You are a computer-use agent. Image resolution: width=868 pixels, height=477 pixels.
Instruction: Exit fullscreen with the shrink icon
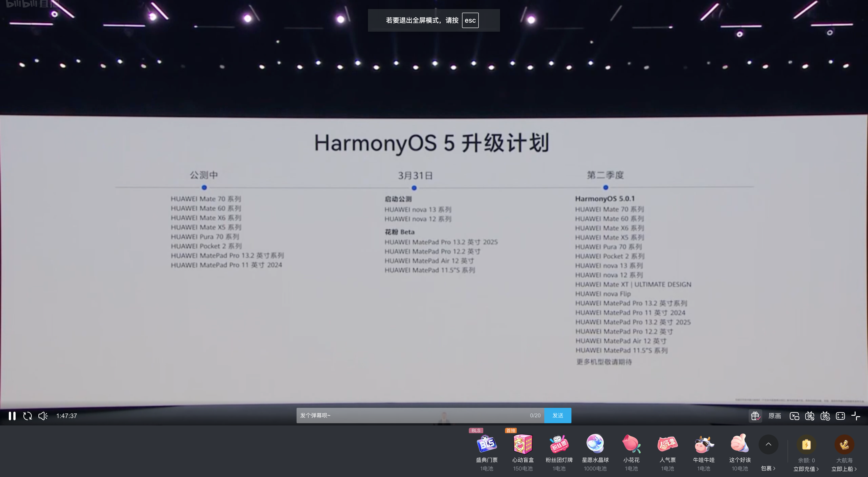pos(856,416)
